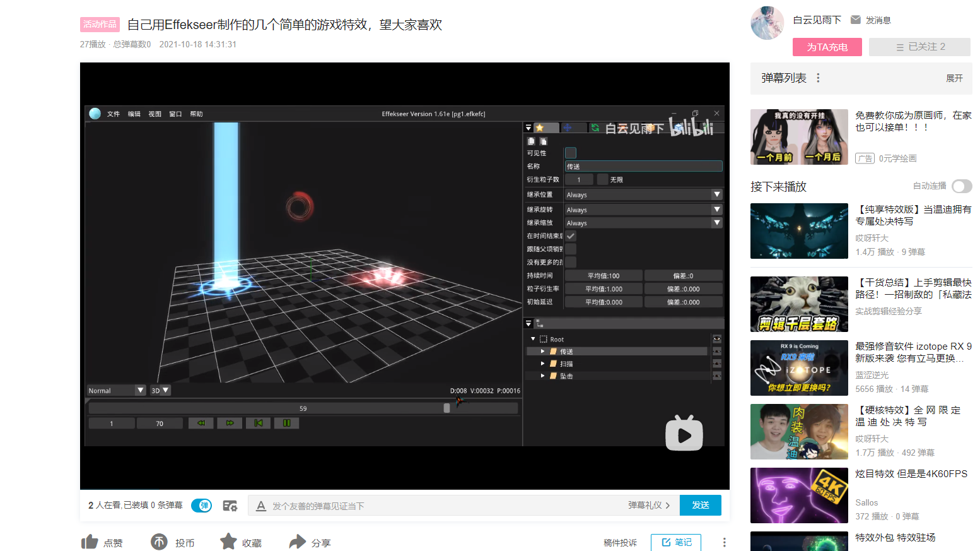Click the 发送 send button
This screenshot has height=551, width=980.
(701, 505)
